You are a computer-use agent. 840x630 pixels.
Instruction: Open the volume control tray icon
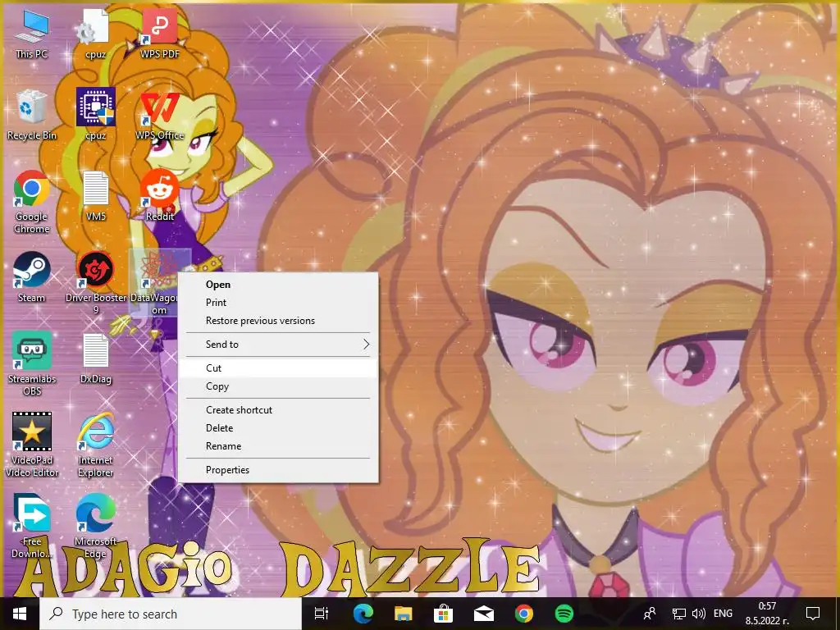699,614
